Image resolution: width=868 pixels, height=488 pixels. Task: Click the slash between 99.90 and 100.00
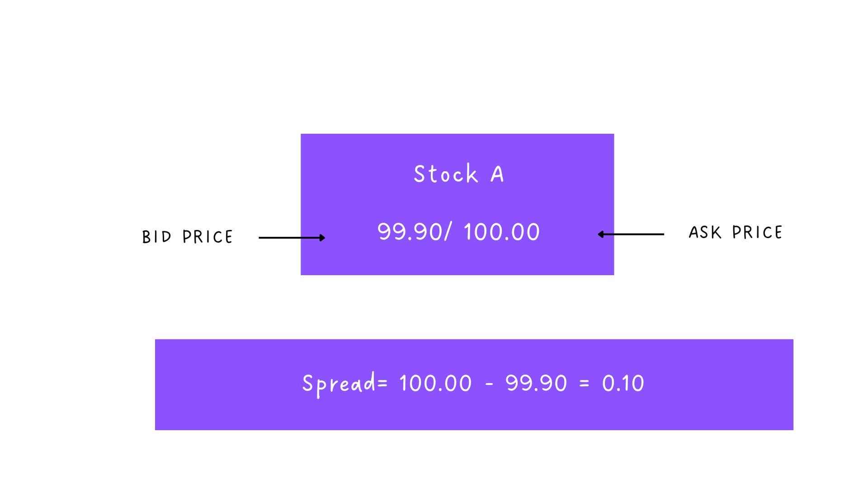tap(448, 232)
